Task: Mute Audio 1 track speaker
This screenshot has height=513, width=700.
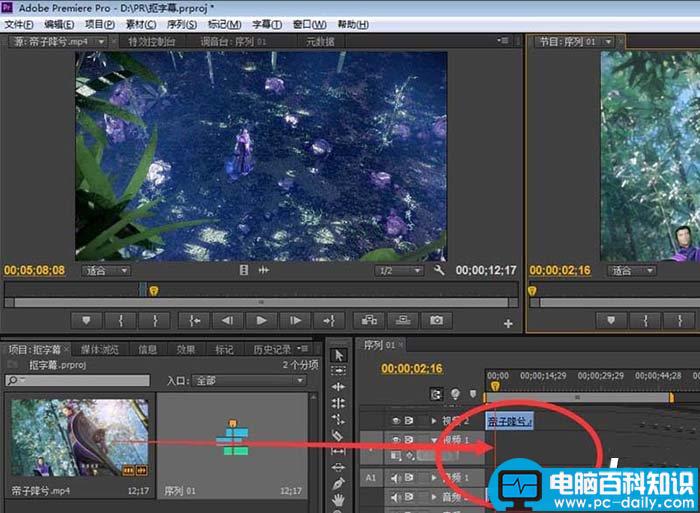Action: point(396,478)
